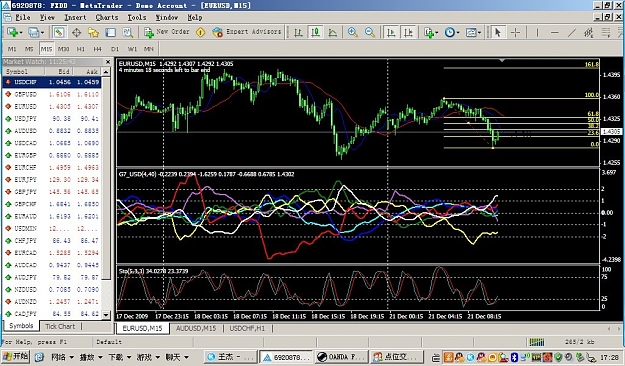Switch to the AUDUSD,M15 chart tab
Image resolution: width=625 pixels, height=366 pixels.
pyautogui.click(x=196, y=329)
